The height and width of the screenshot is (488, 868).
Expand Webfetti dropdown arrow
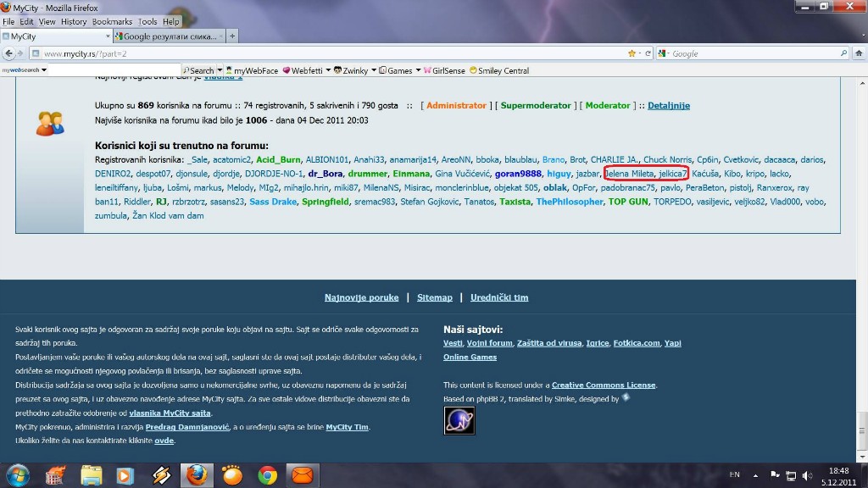click(328, 71)
